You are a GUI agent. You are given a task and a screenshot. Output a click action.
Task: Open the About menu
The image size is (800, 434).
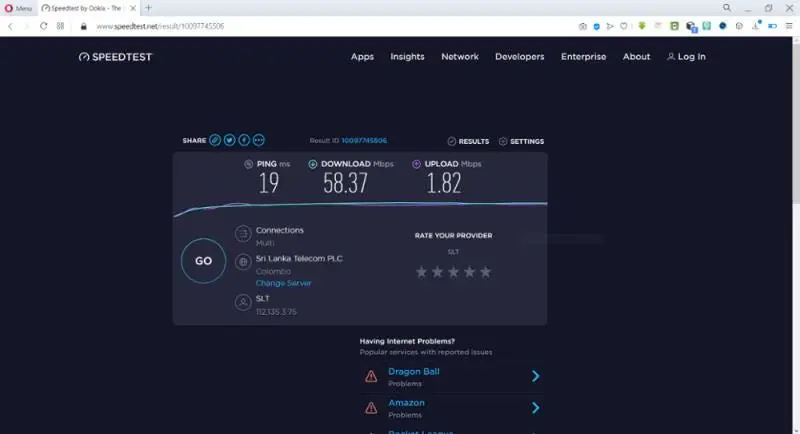pos(636,57)
